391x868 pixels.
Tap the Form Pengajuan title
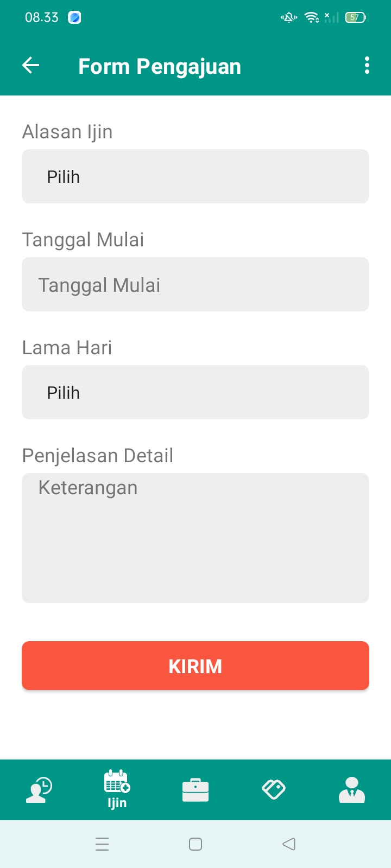(160, 66)
